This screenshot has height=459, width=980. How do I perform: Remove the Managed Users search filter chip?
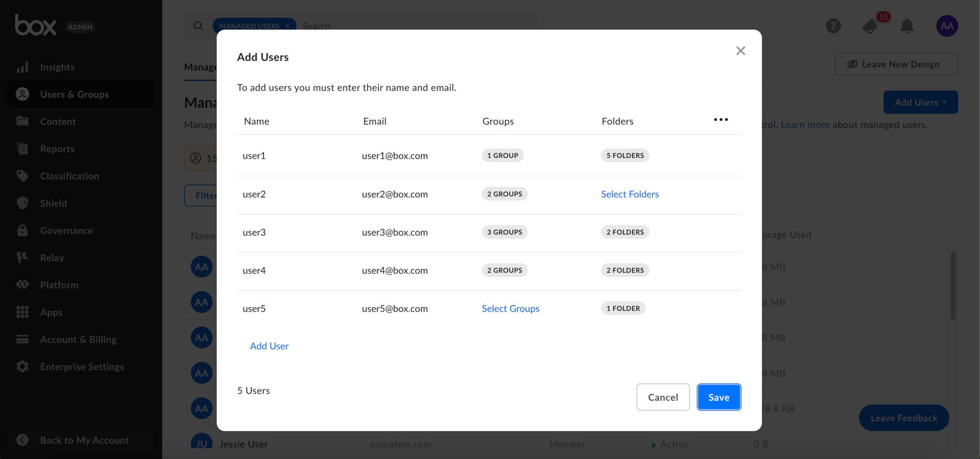[287, 26]
